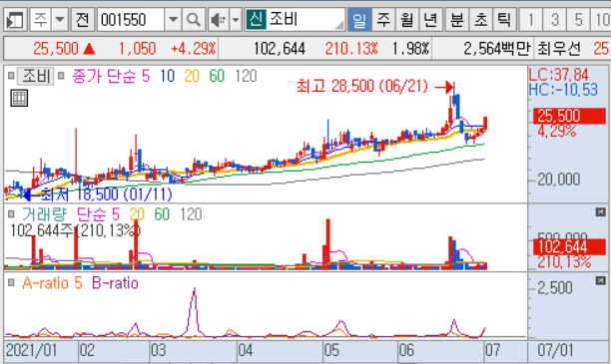
Task: Open the data table grid icon
Action: tap(19, 98)
